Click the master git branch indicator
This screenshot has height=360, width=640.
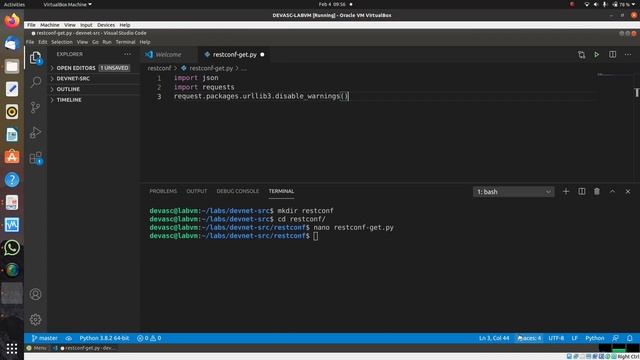click(44, 338)
